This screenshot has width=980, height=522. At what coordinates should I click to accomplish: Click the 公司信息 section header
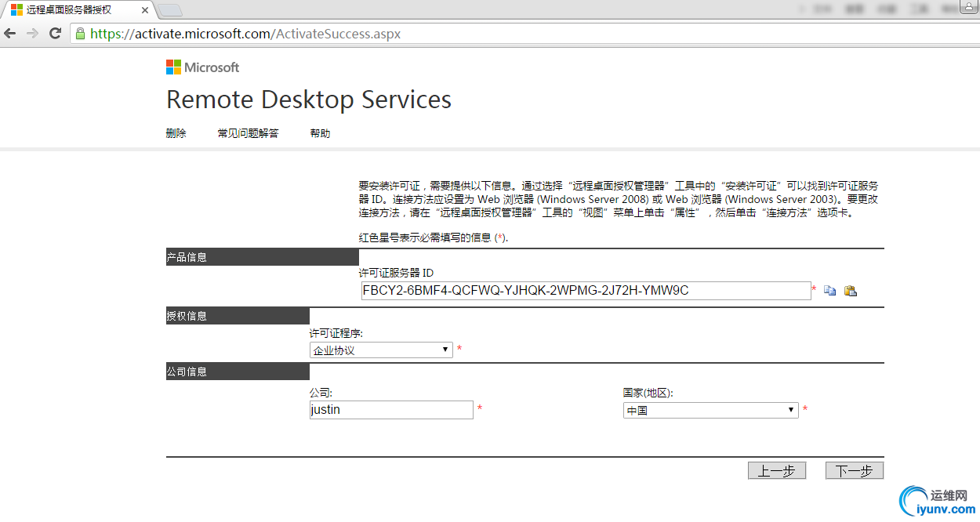pos(238,372)
